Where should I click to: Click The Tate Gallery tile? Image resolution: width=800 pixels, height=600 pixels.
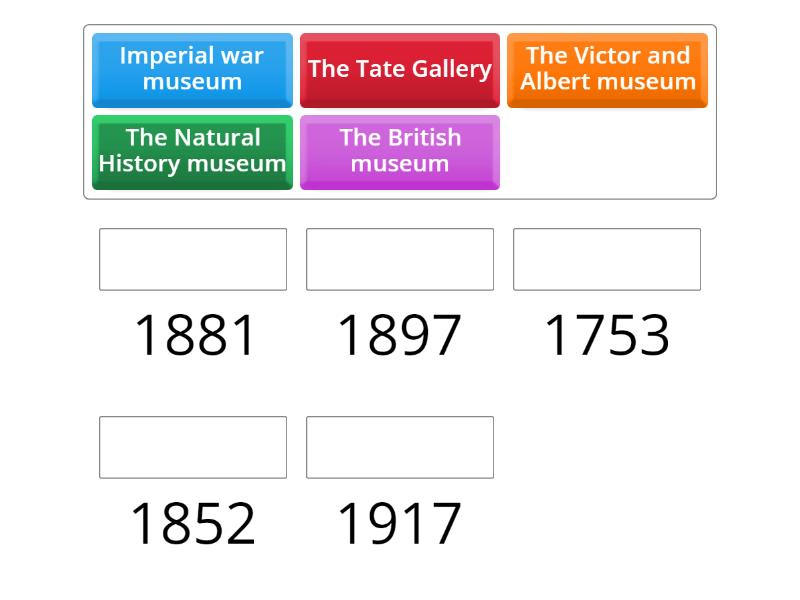(400, 70)
